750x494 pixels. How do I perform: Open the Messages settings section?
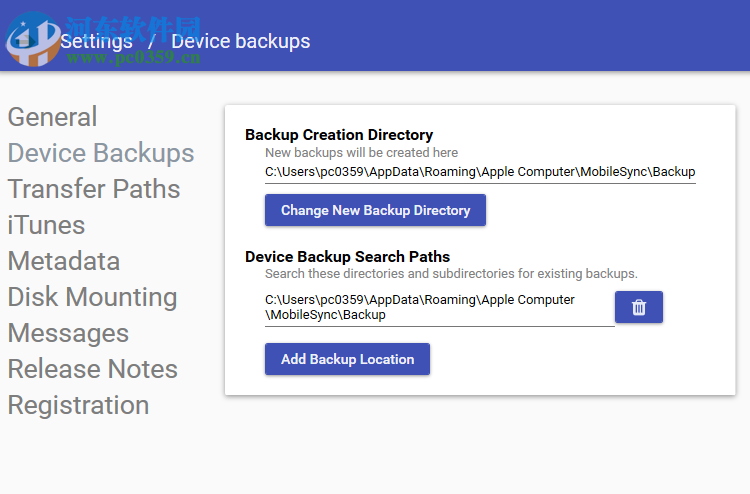[68, 333]
